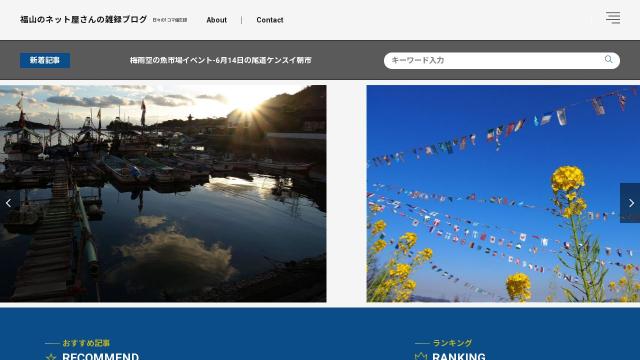
Task: Open the flags and yellow flowers slide
Action: point(503,193)
